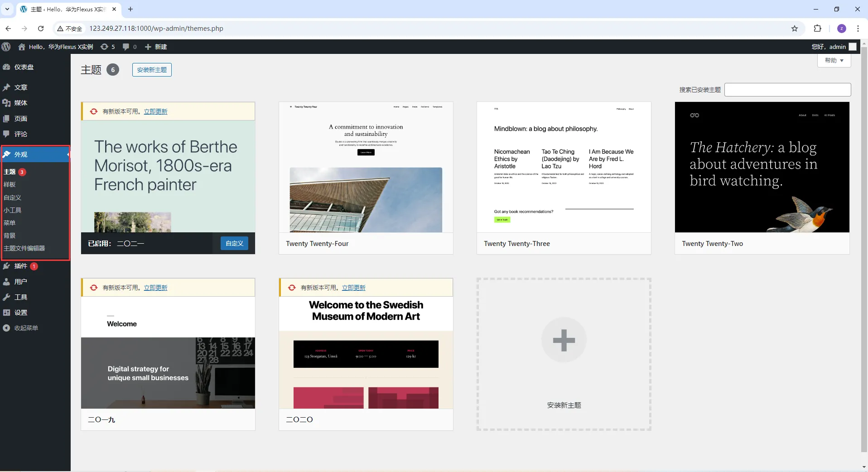Image resolution: width=868 pixels, height=472 pixels.
Task: Click the 收起菜单 collapse arrow icon
Action: [x=6, y=328]
